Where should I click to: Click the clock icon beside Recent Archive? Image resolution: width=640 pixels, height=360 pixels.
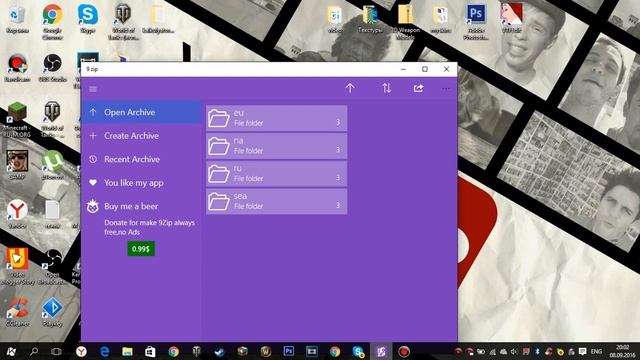click(93, 159)
